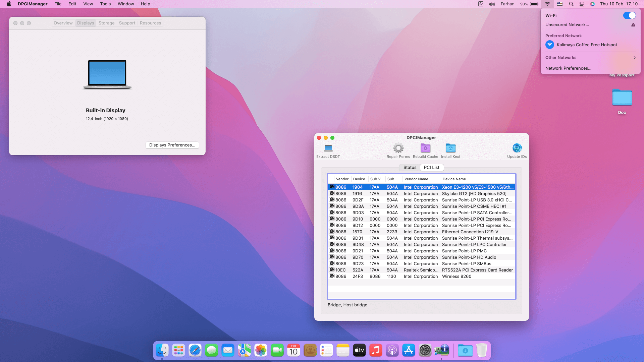Click the Update IDs globe icon
The width and height of the screenshot is (644, 362).
pos(517,148)
